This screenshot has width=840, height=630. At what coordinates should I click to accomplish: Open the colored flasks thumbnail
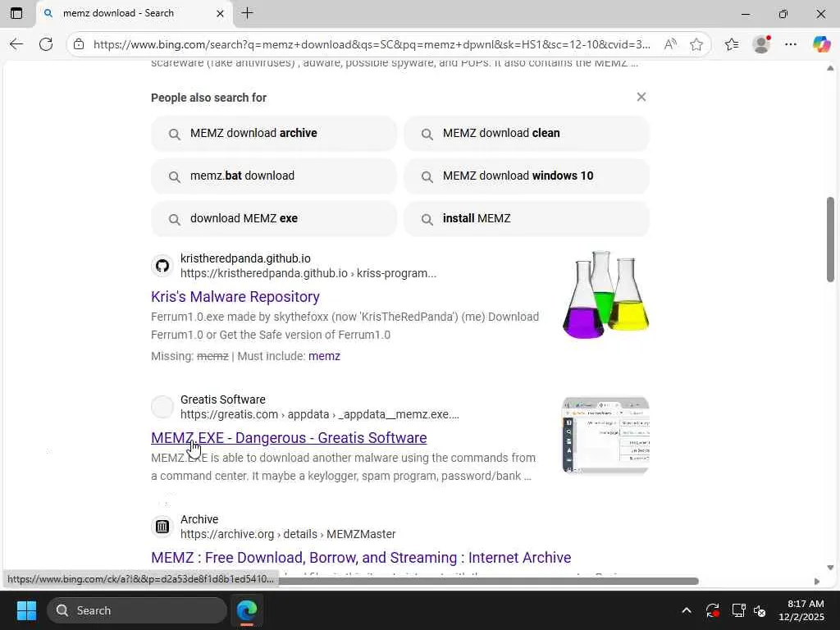click(605, 294)
